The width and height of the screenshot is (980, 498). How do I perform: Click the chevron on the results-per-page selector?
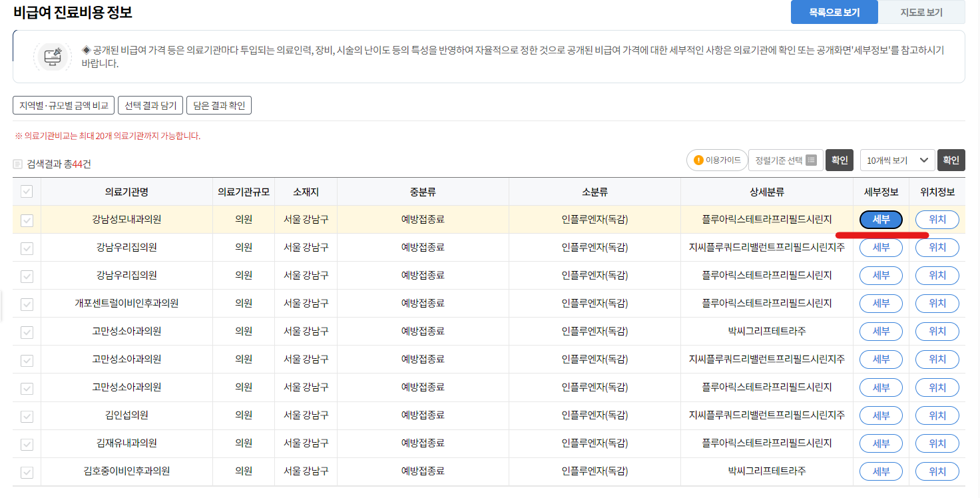(x=923, y=160)
